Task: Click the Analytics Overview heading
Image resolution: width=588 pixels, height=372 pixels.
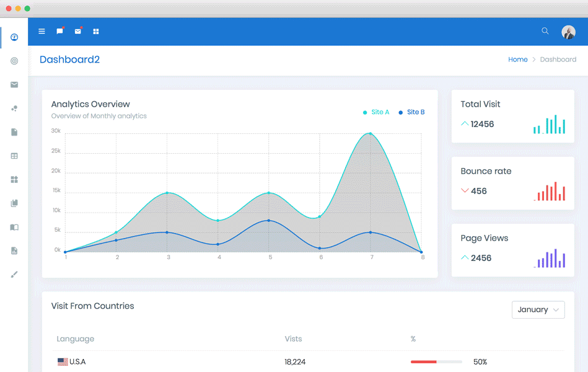Action: (x=90, y=104)
